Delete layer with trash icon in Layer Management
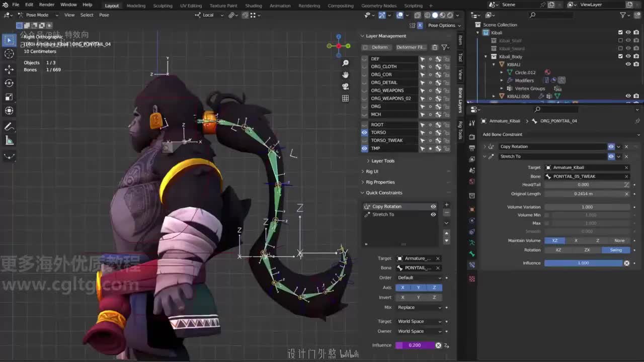 pyautogui.click(x=435, y=47)
